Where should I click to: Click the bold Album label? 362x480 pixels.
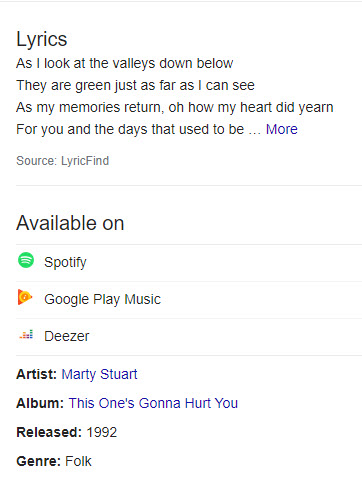40,403
